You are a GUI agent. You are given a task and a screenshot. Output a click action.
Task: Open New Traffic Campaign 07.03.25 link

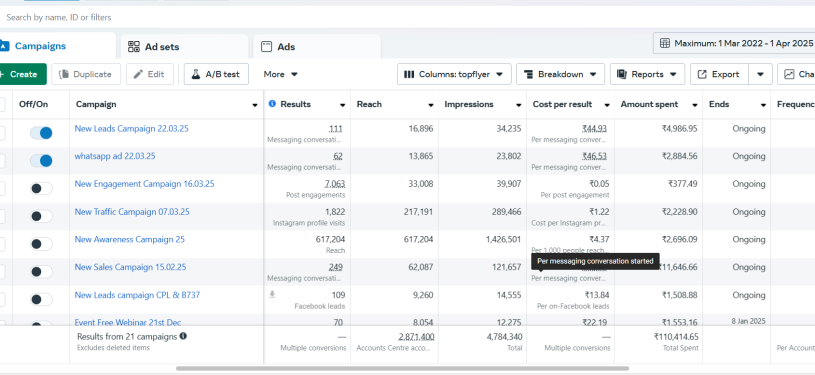coord(132,212)
